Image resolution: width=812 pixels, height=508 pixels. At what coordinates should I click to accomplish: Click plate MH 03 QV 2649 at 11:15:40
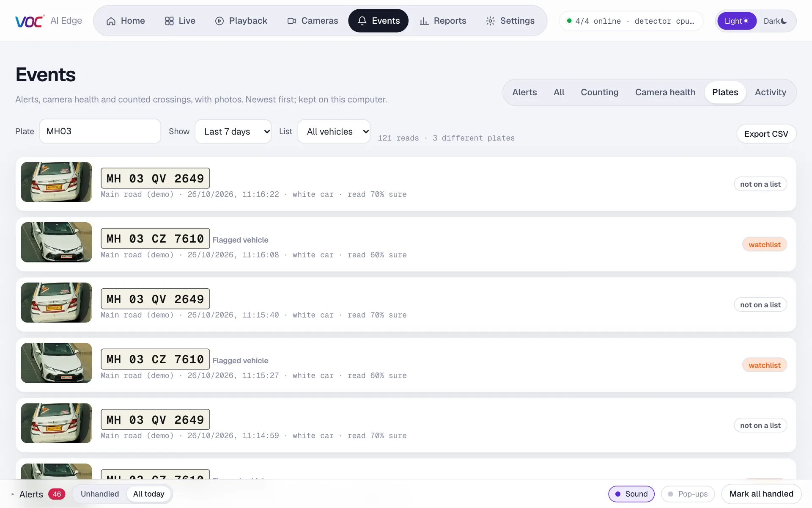pos(155,299)
